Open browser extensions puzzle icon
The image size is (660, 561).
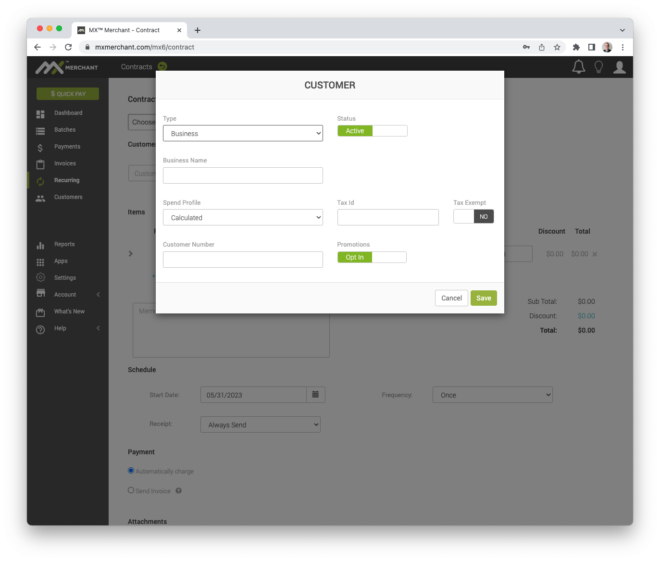coord(576,47)
